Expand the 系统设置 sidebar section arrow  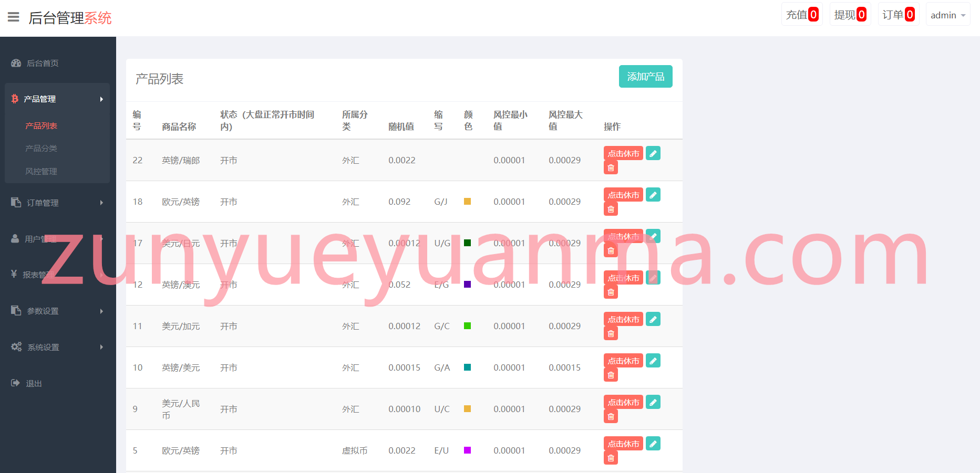[101, 347]
